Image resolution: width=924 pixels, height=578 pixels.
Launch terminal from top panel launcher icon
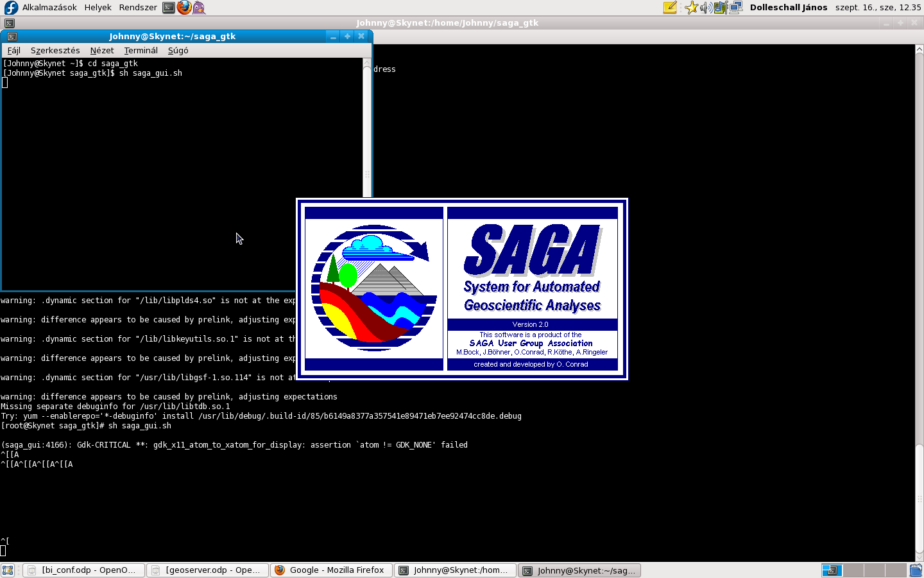tap(168, 7)
